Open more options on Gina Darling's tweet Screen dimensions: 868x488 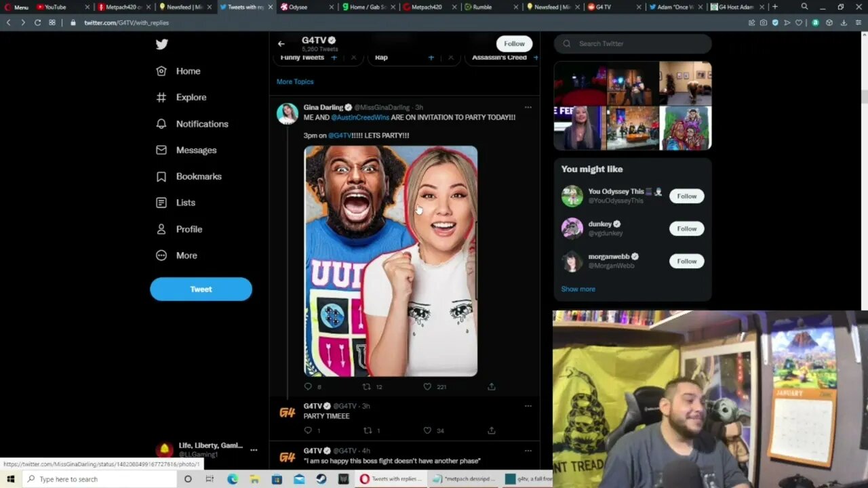point(528,108)
